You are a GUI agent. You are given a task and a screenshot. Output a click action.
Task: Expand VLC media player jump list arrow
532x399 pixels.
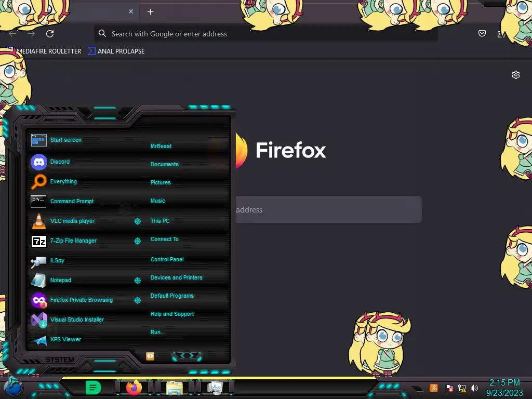coord(137,221)
